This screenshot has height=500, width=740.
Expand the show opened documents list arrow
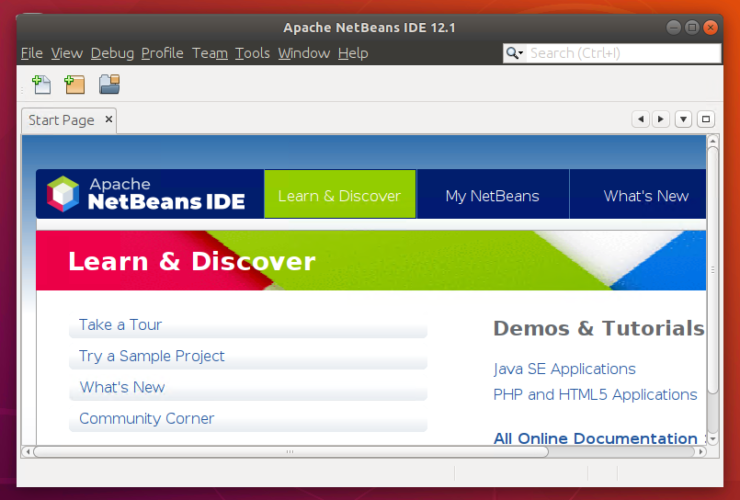[683, 120]
